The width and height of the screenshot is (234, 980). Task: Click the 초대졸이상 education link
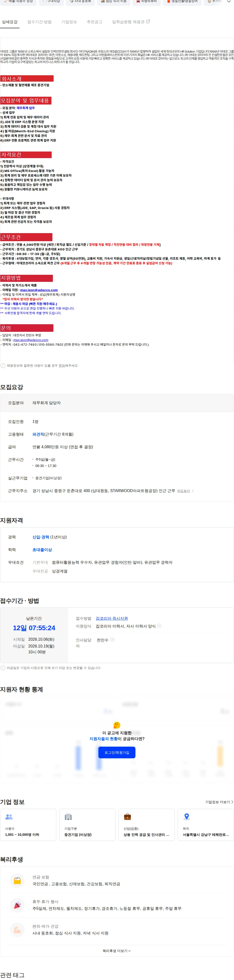(42, 550)
